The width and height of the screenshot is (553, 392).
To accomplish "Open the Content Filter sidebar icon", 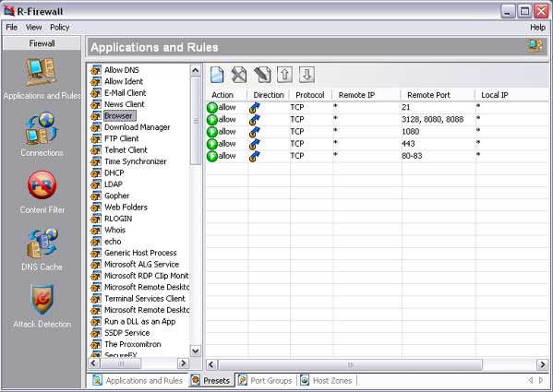I will click(x=42, y=185).
